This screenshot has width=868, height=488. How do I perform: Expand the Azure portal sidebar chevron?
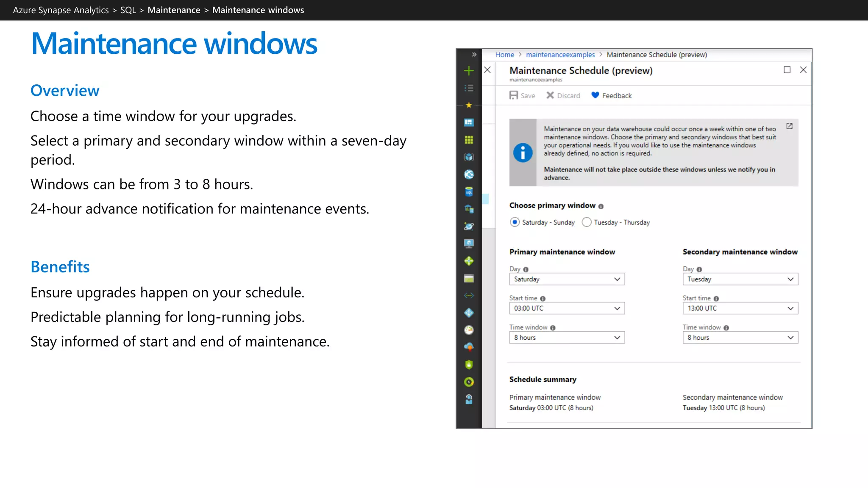(x=474, y=55)
